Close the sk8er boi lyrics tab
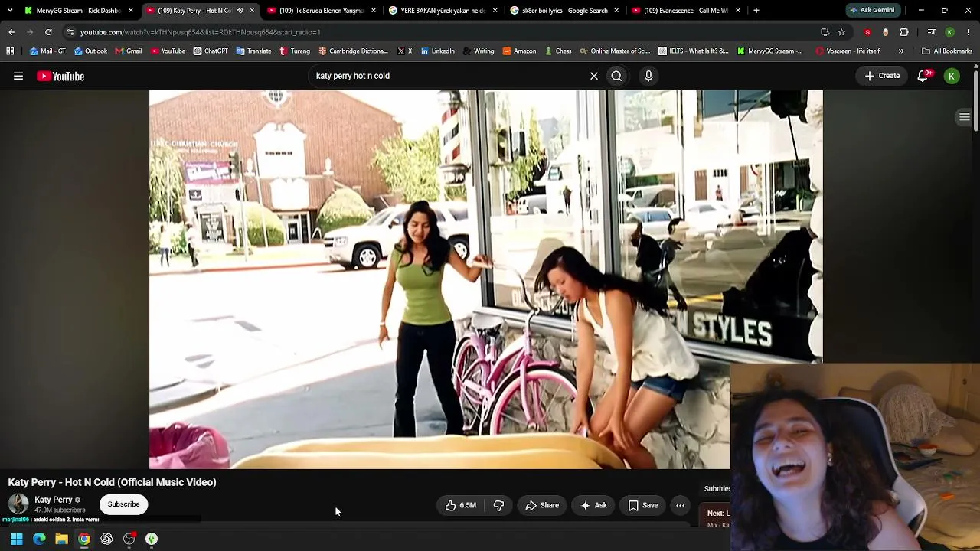The height and width of the screenshot is (551, 980). (616, 11)
